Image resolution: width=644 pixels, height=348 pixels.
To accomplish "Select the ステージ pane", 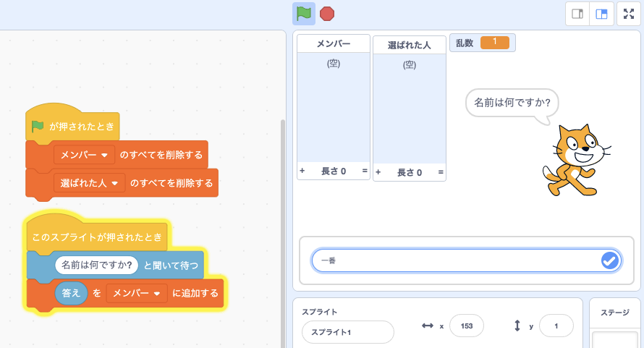I will click(615, 323).
